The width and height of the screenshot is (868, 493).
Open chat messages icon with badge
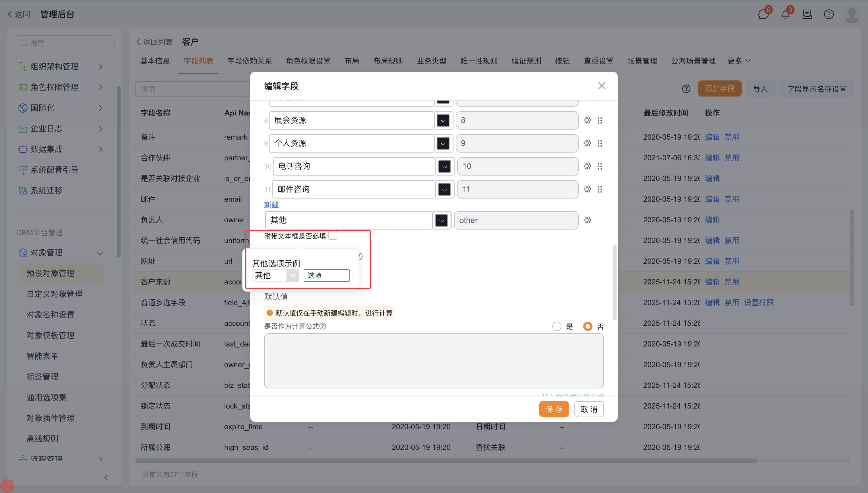763,15
